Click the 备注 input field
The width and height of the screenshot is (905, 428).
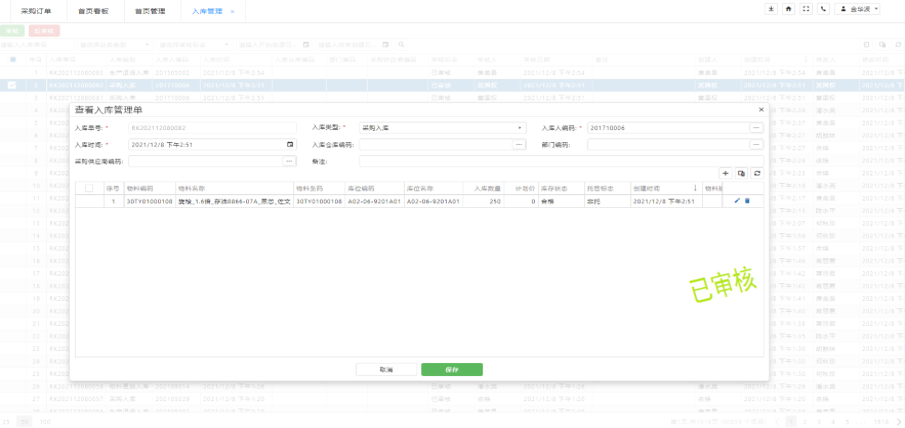click(x=561, y=162)
